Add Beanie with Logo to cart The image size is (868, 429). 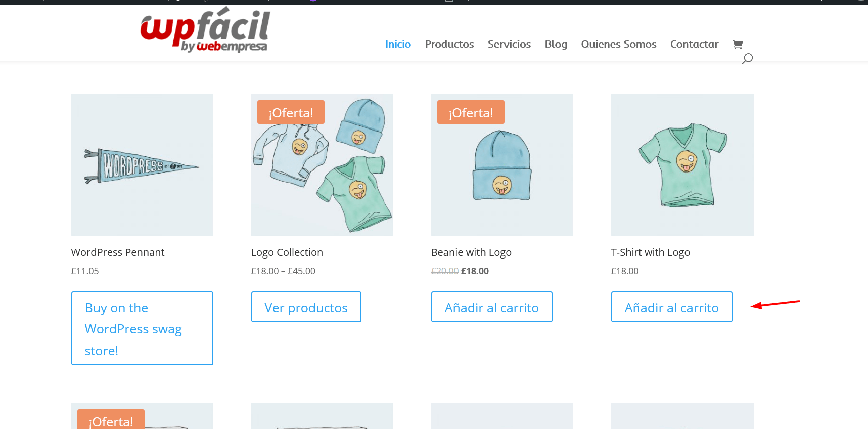pyautogui.click(x=492, y=307)
